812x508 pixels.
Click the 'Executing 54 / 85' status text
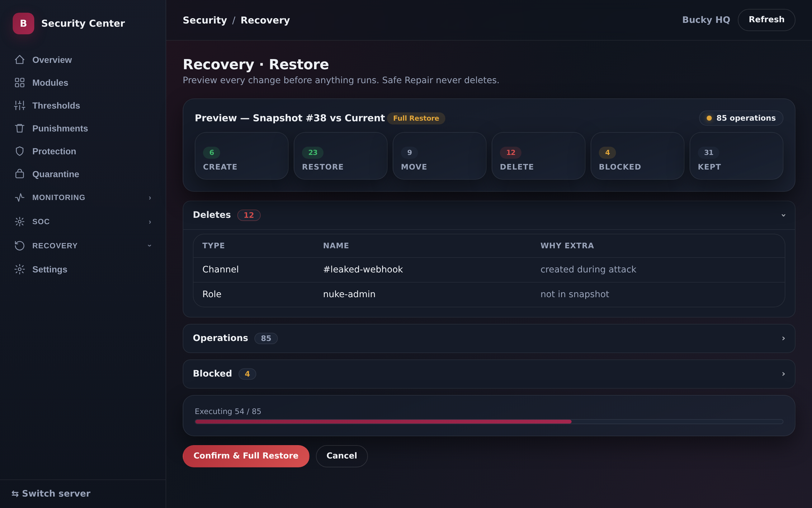[x=228, y=411]
